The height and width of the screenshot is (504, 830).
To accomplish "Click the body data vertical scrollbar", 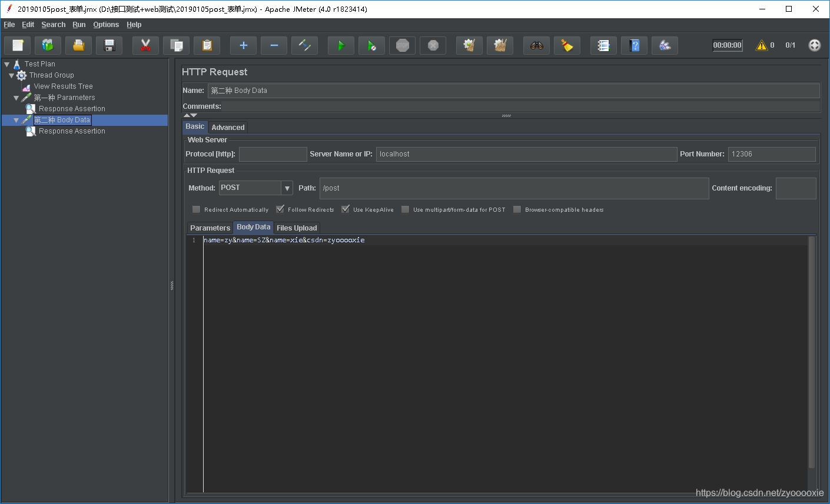I will coord(812,353).
